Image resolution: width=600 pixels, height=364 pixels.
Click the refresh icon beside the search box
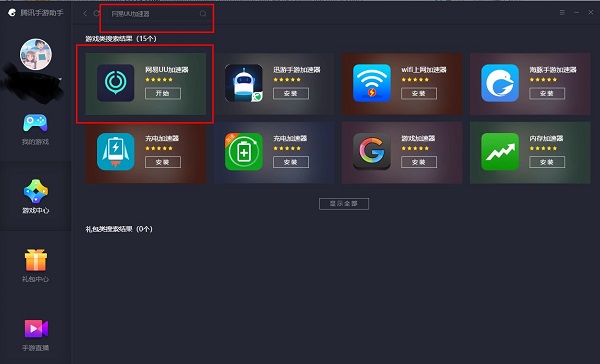click(96, 13)
